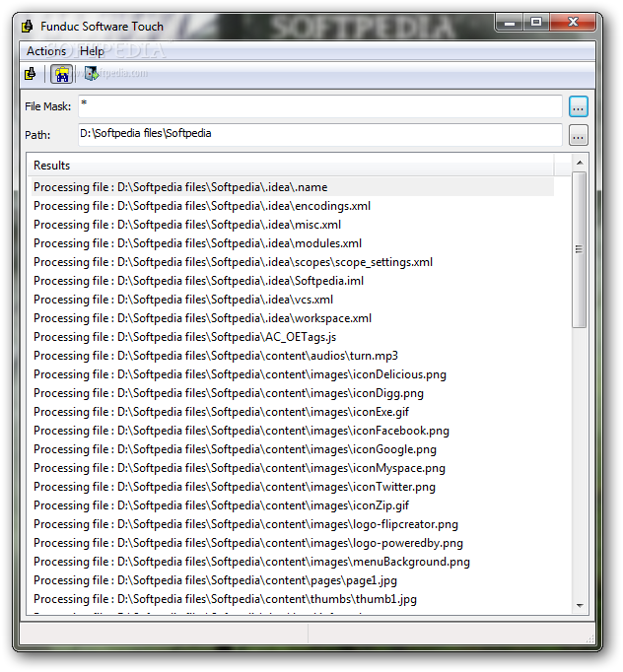Click the vertical scrollbar thumb in results
This screenshot has height=672, width=623.
[580, 250]
